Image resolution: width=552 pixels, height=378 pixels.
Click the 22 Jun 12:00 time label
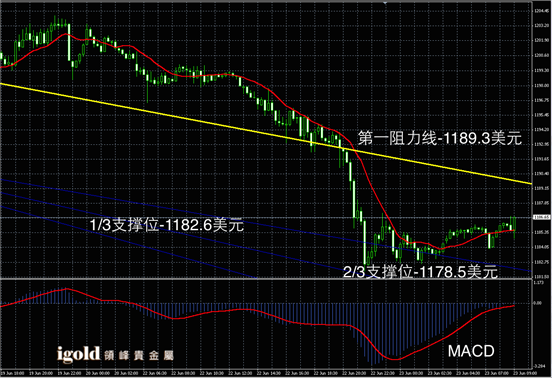(241, 373)
